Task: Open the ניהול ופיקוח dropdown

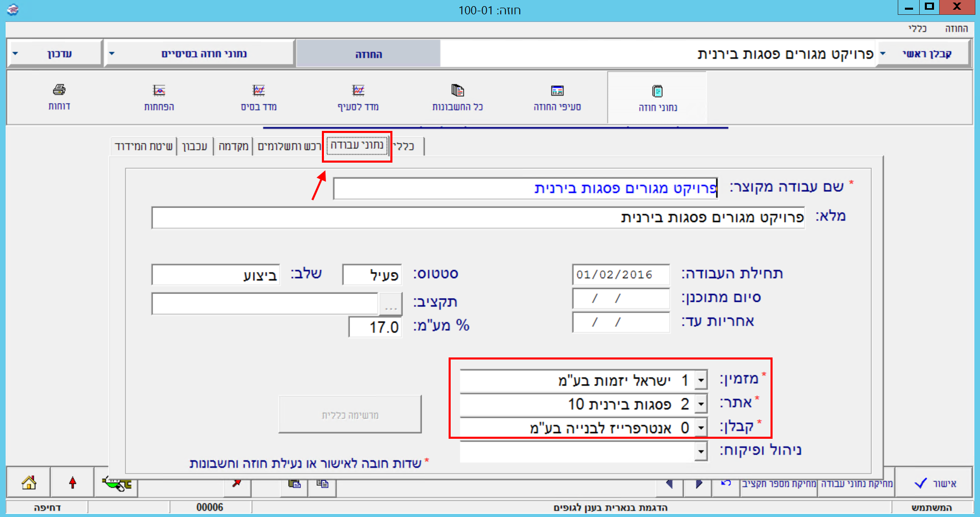Action: tap(701, 452)
